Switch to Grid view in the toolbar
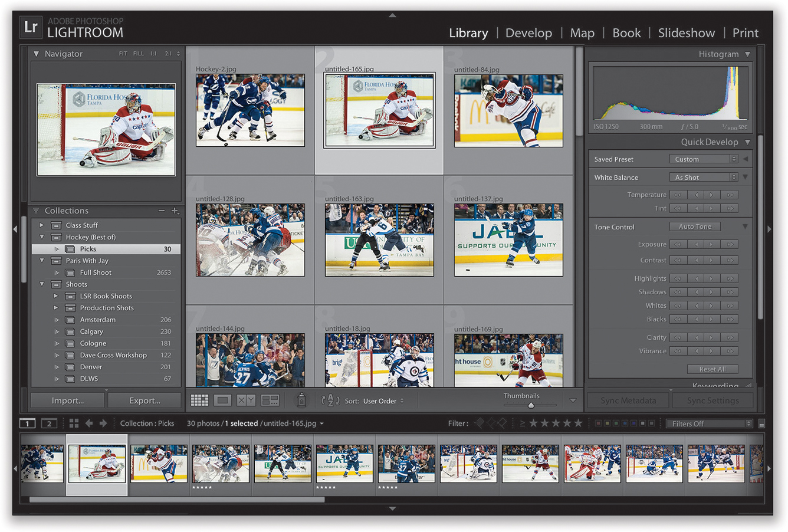 click(199, 400)
